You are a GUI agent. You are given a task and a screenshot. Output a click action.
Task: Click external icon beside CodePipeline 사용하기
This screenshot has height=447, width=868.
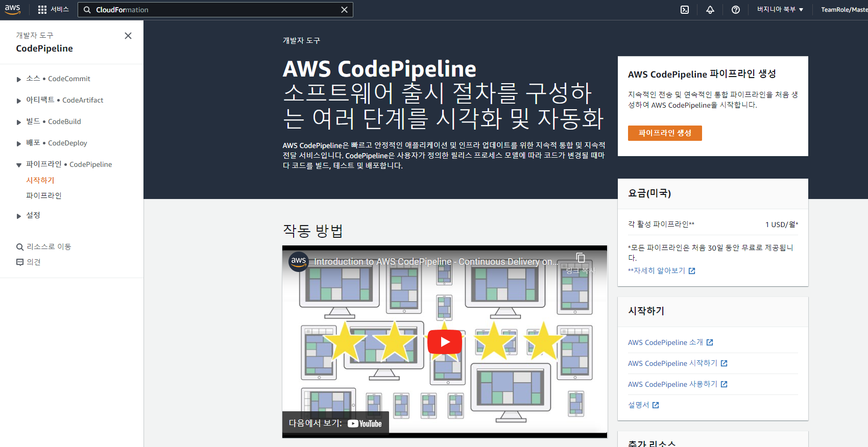pos(724,384)
